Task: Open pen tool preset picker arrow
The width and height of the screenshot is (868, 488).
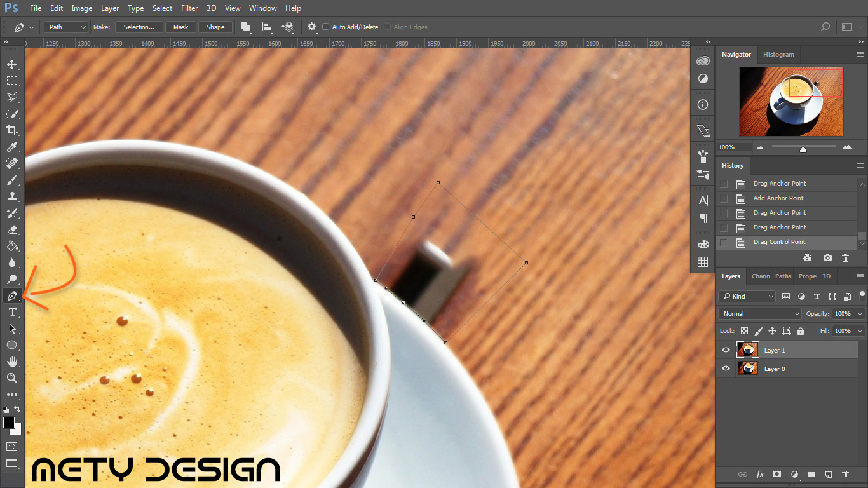Action: pyautogui.click(x=31, y=27)
